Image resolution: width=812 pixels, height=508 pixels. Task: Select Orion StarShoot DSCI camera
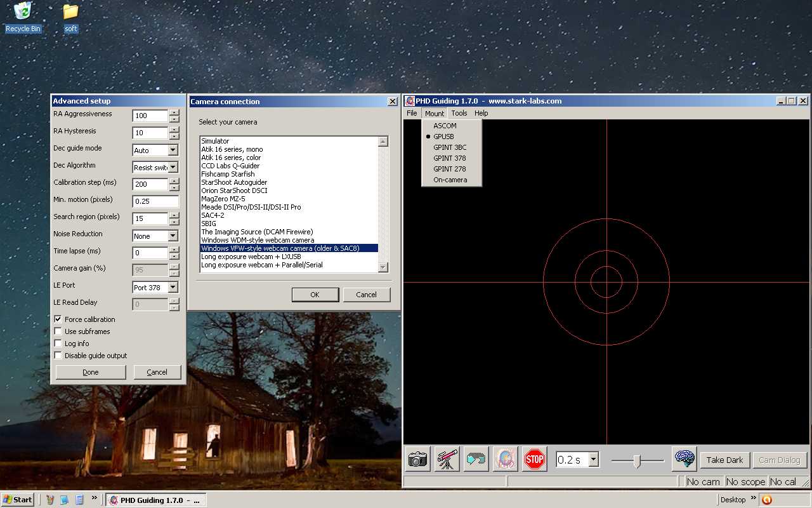click(289, 190)
